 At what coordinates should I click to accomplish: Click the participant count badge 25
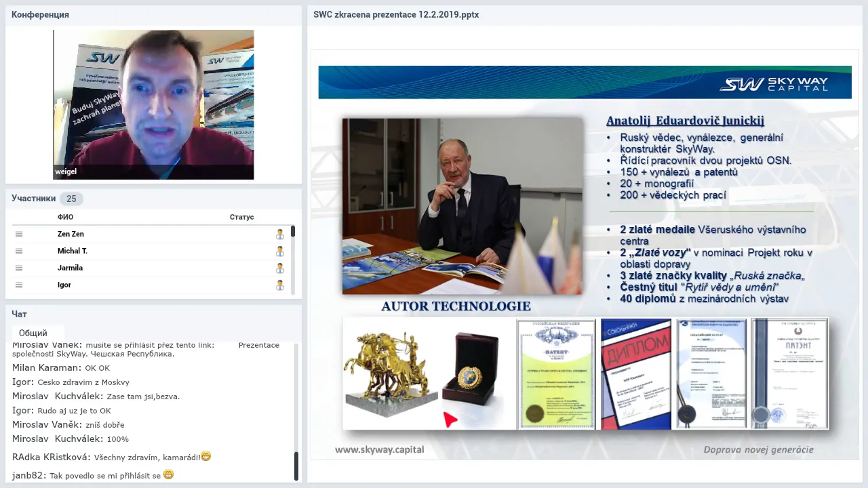71,199
